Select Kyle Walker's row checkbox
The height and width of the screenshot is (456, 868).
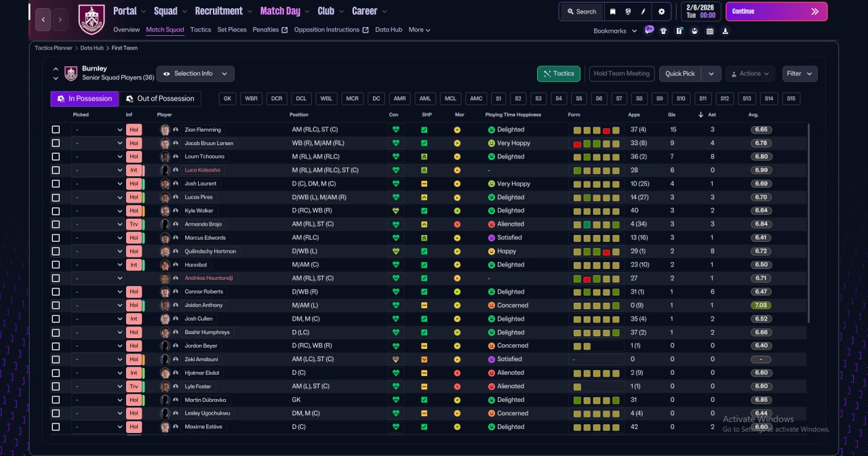click(x=56, y=211)
